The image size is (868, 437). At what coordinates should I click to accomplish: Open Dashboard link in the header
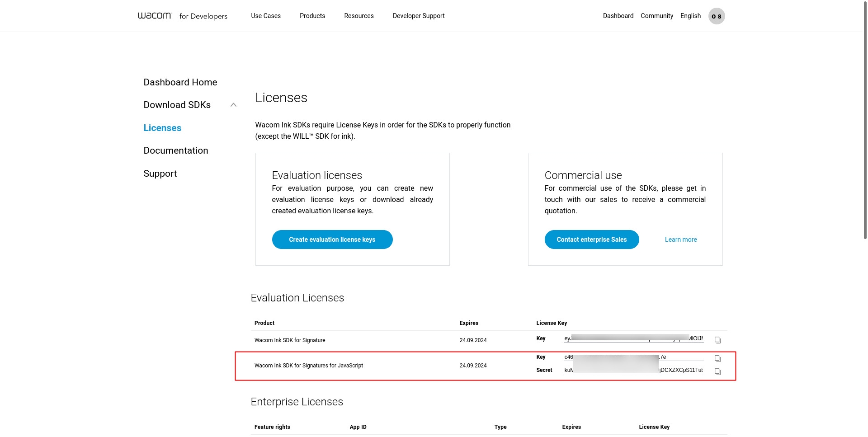(618, 16)
